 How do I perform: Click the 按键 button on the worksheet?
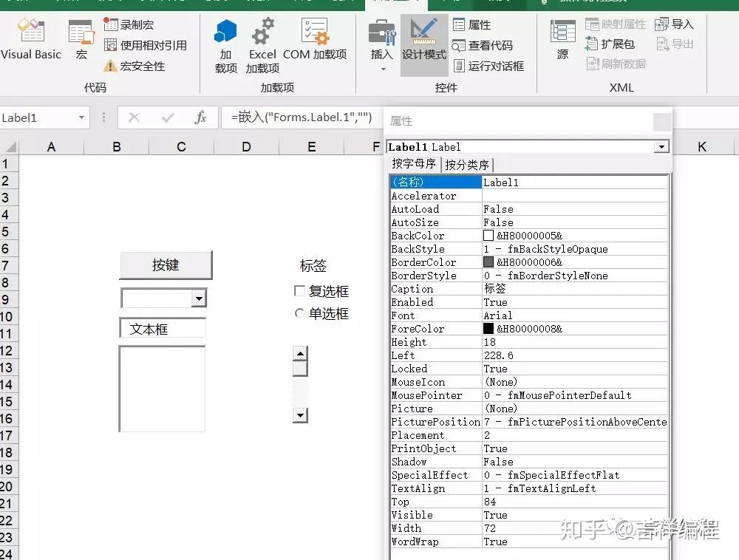165,264
